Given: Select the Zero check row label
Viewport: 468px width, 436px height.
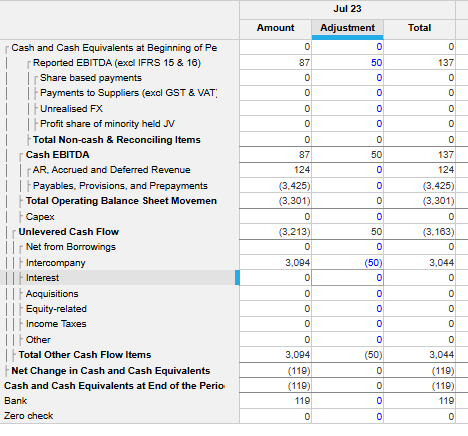Looking at the screenshot, I should point(28,416).
